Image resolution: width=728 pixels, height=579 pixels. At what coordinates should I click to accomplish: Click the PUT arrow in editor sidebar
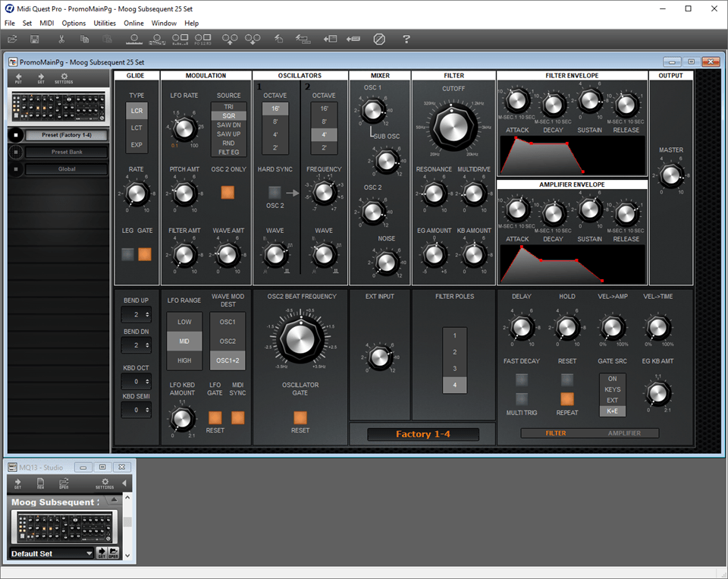point(18,78)
